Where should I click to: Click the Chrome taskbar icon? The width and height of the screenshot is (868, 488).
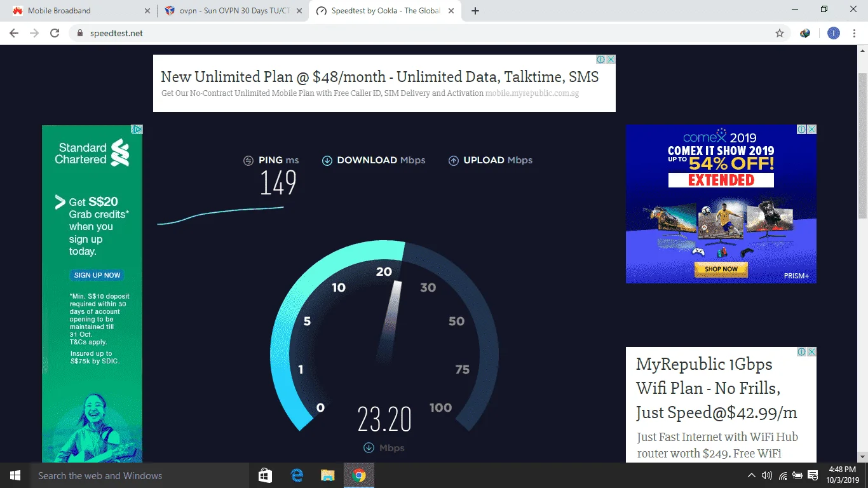click(x=359, y=475)
